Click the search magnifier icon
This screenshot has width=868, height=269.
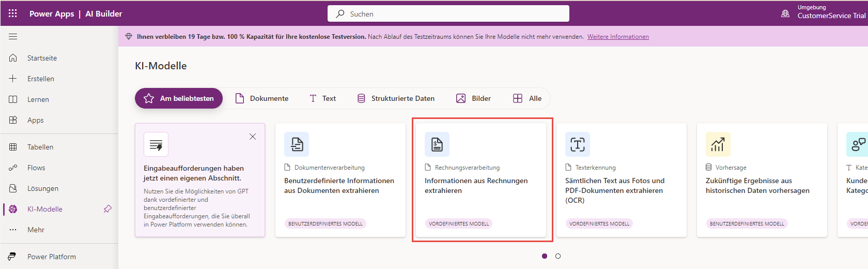coord(340,14)
